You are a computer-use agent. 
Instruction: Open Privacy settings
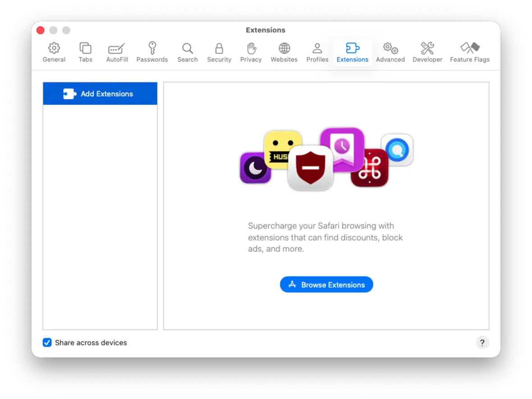(251, 52)
